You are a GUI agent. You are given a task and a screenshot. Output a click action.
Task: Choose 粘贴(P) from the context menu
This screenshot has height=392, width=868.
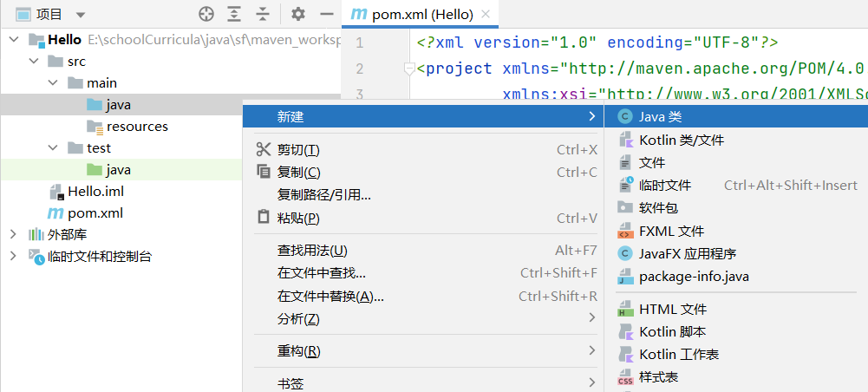(x=423, y=219)
